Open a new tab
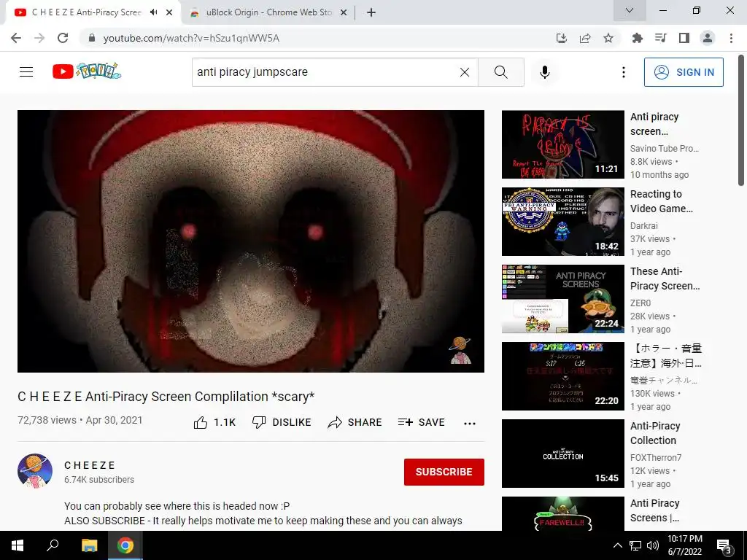This screenshot has width=747, height=560. [371, 12]
